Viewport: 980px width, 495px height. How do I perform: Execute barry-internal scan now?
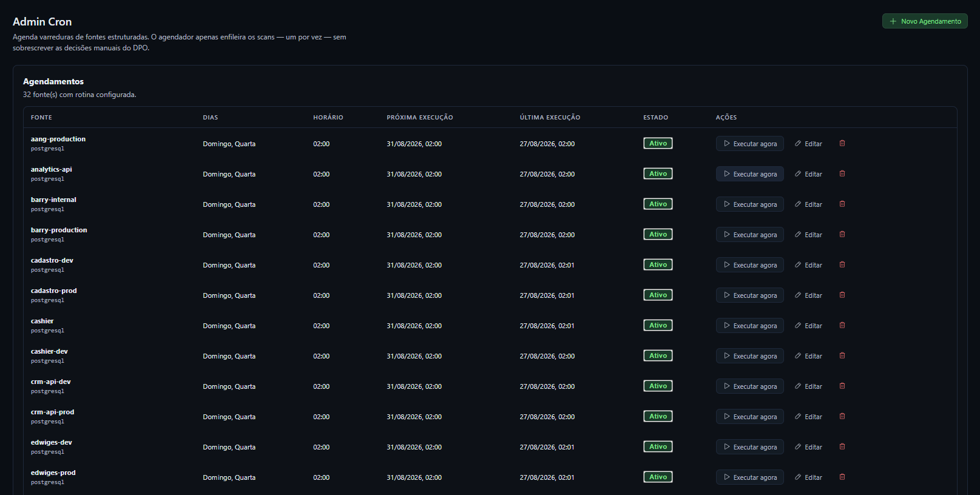pos(750,204)
